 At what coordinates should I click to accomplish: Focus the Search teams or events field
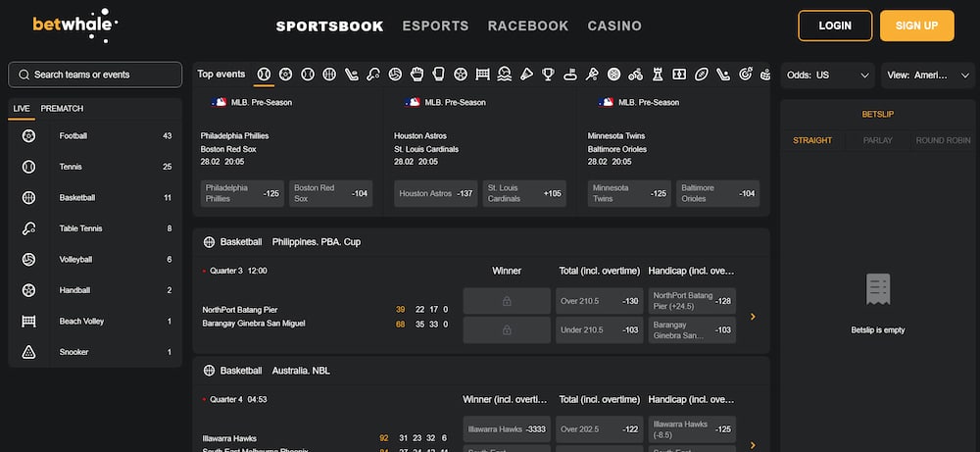click(95, 75)
